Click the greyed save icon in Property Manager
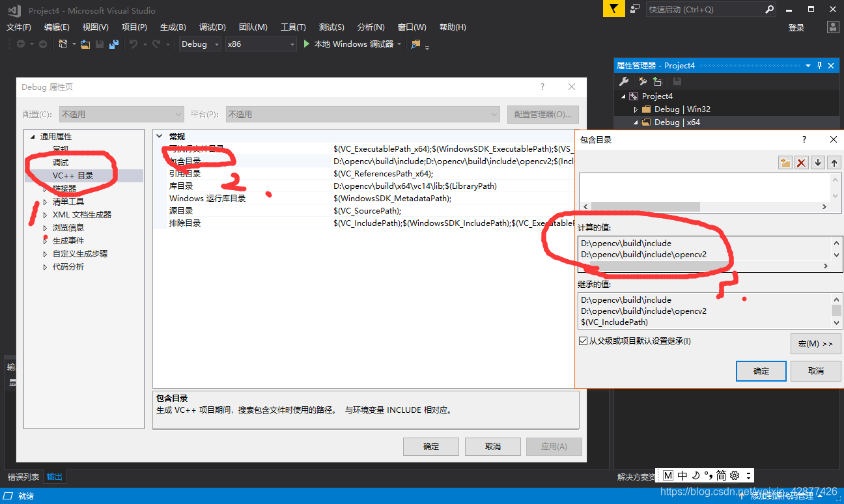The image size is (844, 504). [677, 81]
